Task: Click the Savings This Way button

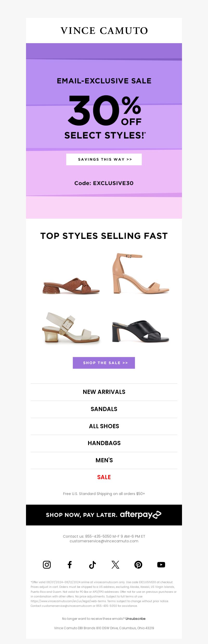Action: (104, 159)
